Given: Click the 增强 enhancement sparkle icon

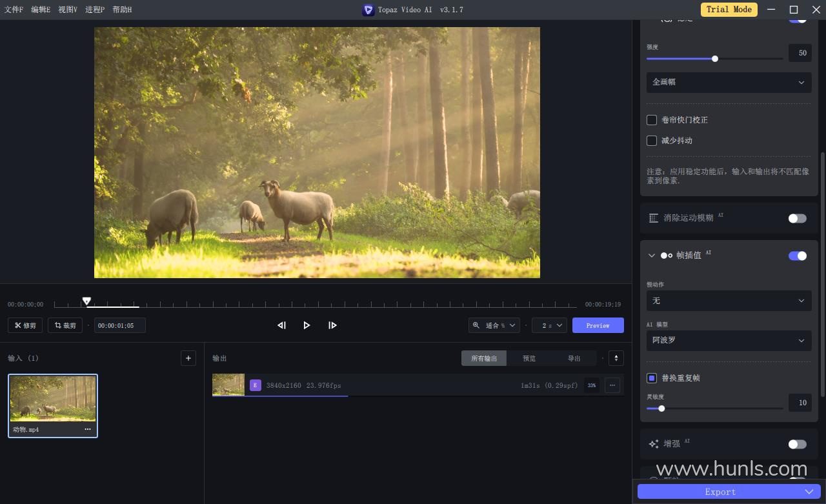Looking at the screenshot, I should pyautogui.click(x=654, y=444).
